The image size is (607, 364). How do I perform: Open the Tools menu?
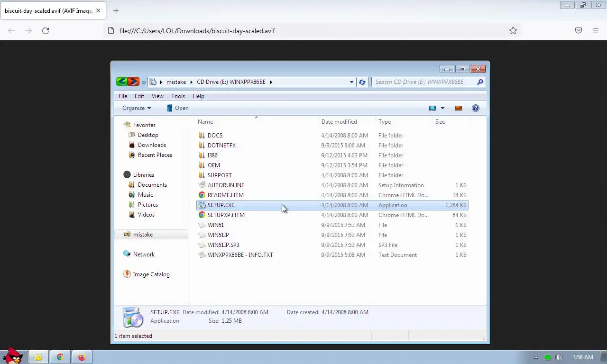(x=178, y=96)
